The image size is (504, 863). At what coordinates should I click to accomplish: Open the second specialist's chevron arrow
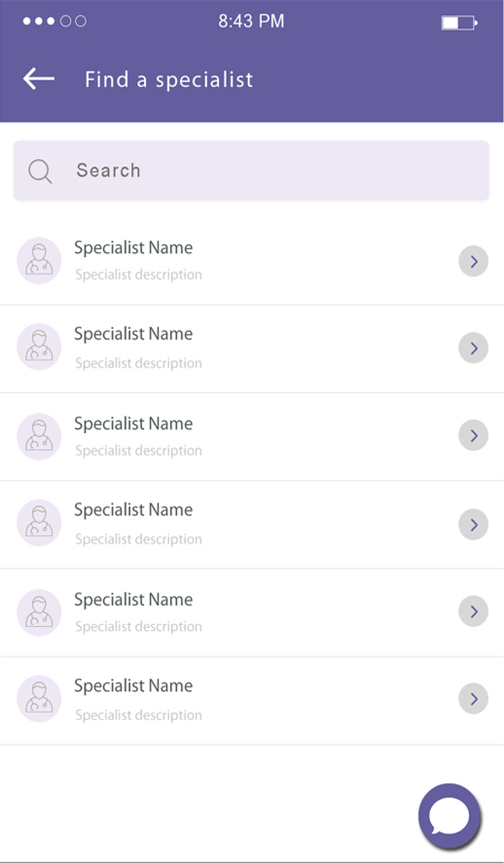(x=473, y=348)
